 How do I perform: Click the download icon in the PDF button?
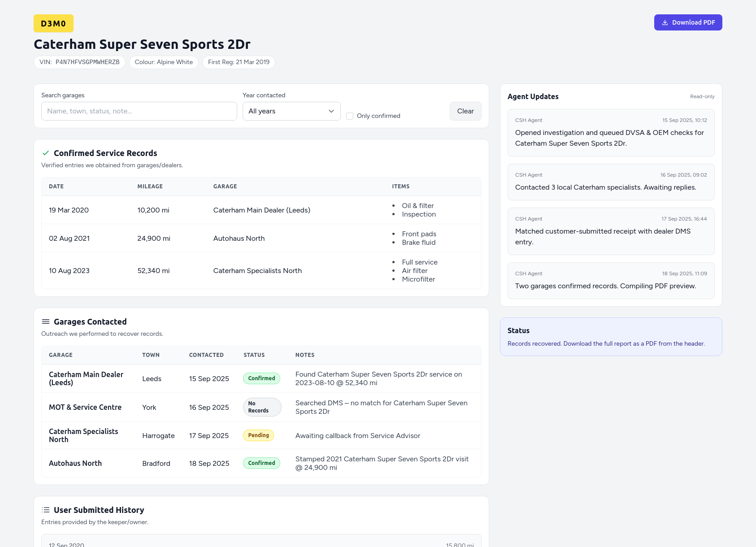click(665, 22)
